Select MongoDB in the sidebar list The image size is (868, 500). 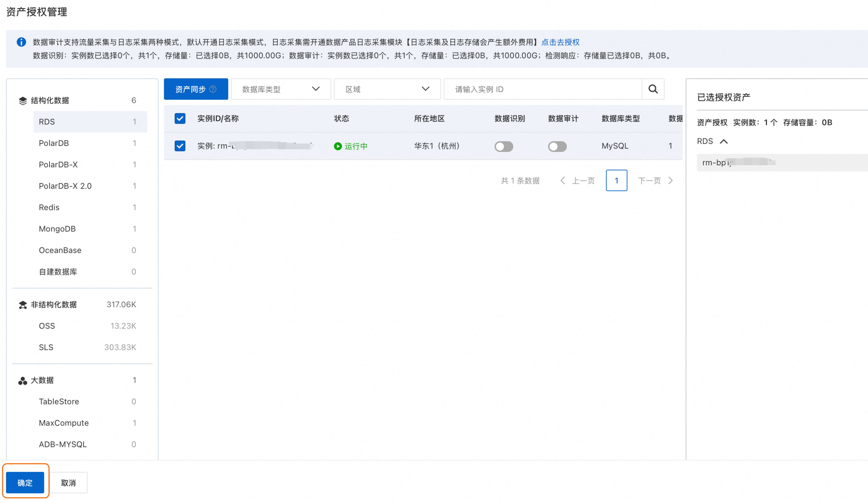57,229
